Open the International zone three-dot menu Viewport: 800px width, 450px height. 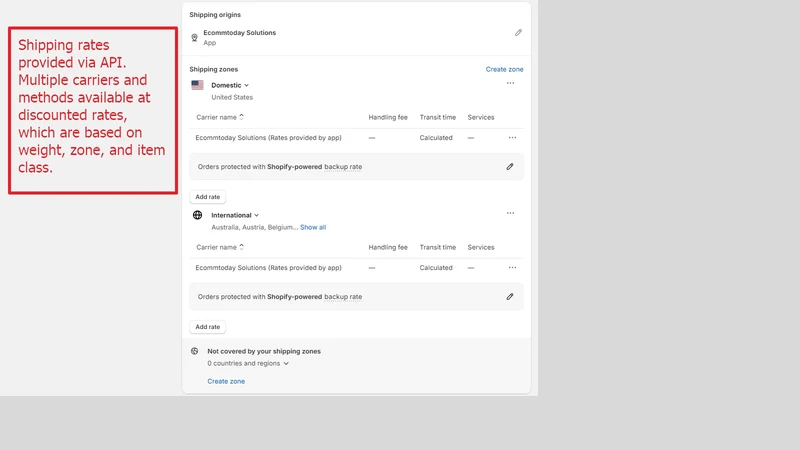(x=510, y=213)
